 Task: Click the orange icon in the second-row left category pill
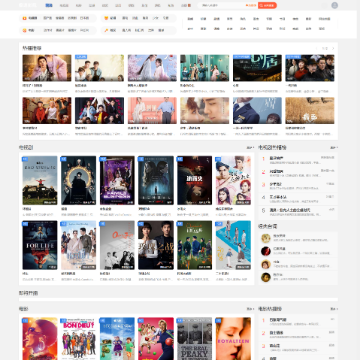click(24, 30)
